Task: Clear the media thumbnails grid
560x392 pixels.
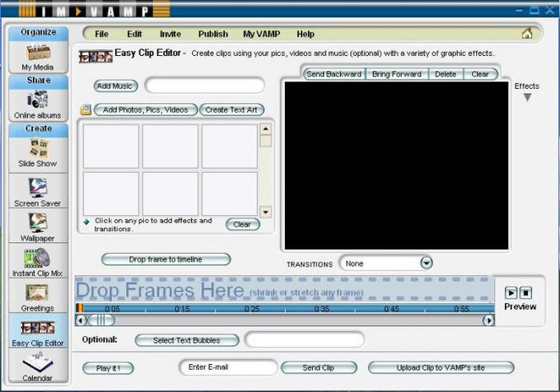Action: coord(242,225)
